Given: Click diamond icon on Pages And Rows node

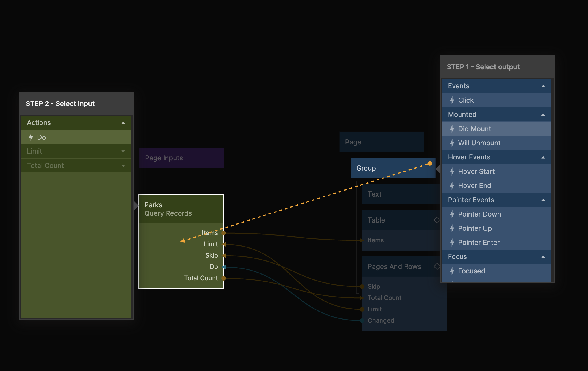Looking at the screenshot, I should click(x=437, y=266).
